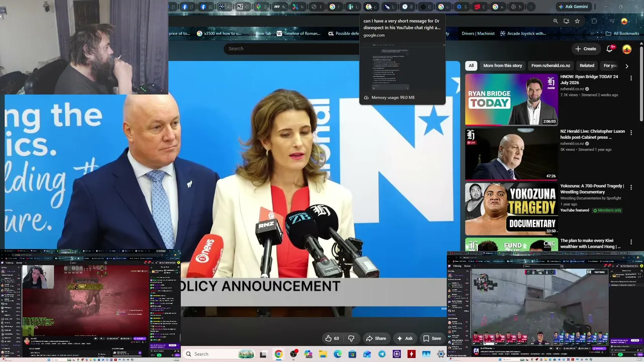Open Telegram from the taskbar

(382, 354)
